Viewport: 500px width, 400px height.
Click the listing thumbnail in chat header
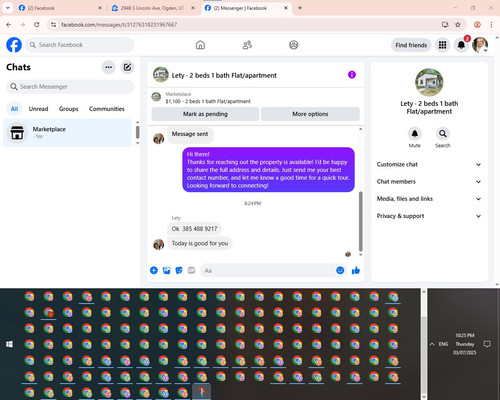coord(161,74)
